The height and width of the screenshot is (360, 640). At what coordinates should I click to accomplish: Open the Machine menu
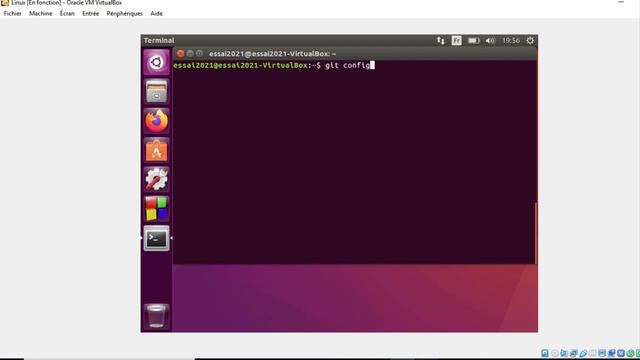click(x=40, y=13)
